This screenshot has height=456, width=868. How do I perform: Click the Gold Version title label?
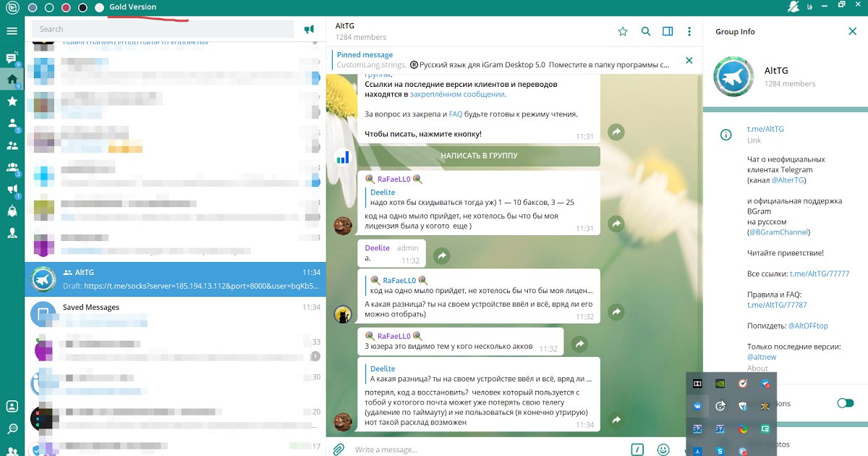tap(133, 7)
